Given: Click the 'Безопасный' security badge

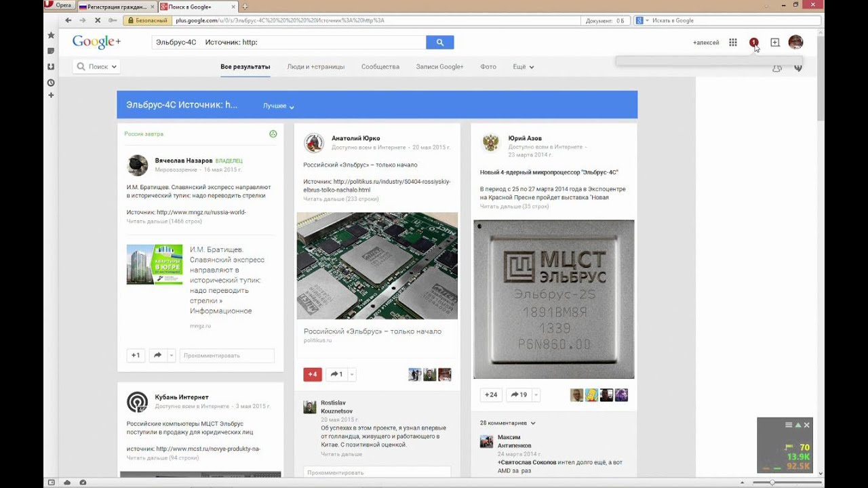Looking at the screenshot, I should click(147, 20).
